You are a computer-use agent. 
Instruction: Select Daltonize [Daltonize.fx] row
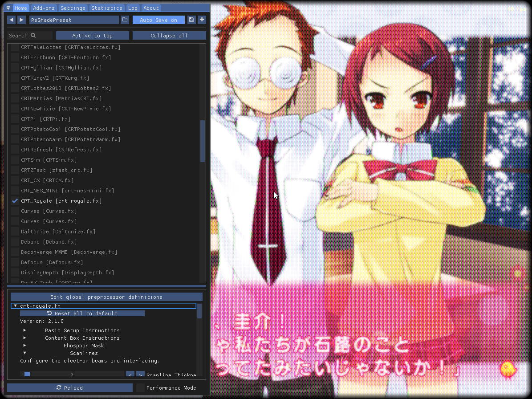(x=58, y=232)
